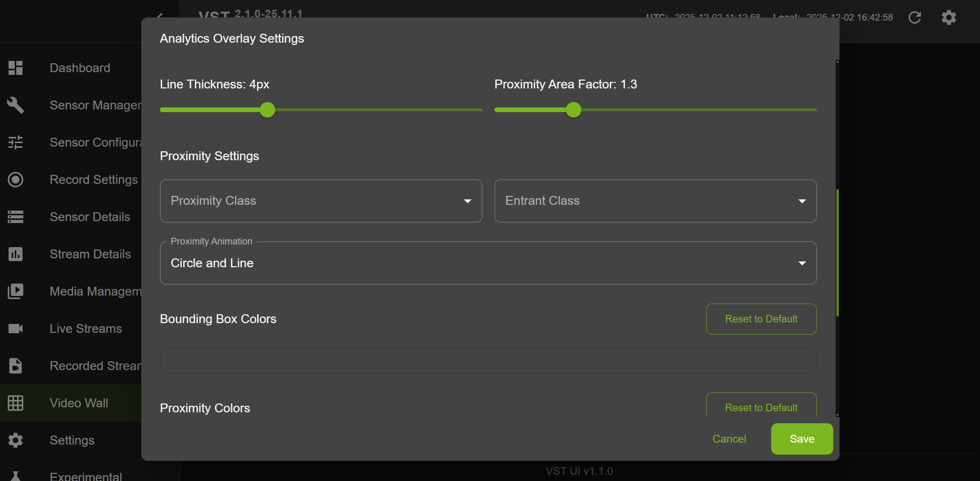Open the top-right settings gear icon
The width and height of the screenshot is (980, 481).
tap(949, 17)
